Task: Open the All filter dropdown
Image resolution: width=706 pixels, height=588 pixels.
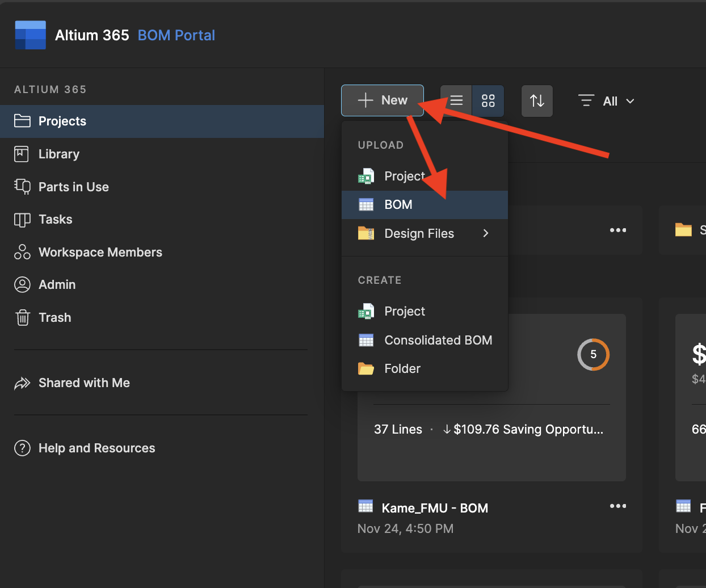Action: (x=607, y=101)
